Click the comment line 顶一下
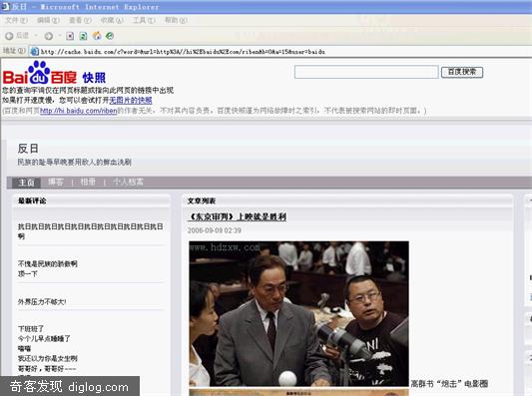 pos(28,273)
